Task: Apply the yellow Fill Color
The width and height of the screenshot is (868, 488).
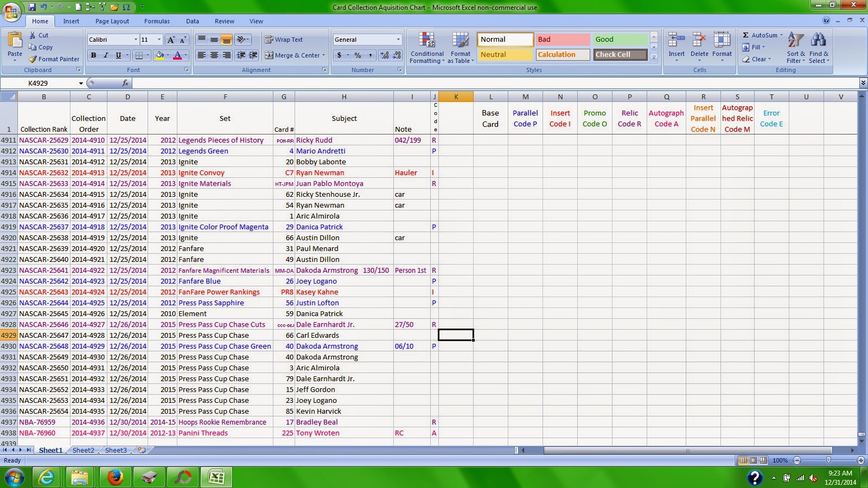Action: (159, 55)
